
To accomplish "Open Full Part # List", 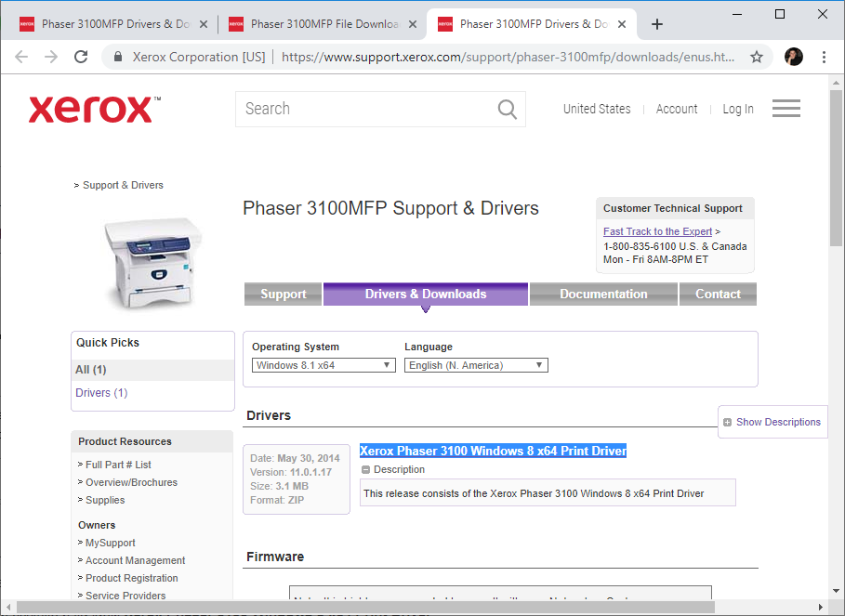I will pos(118,465).
